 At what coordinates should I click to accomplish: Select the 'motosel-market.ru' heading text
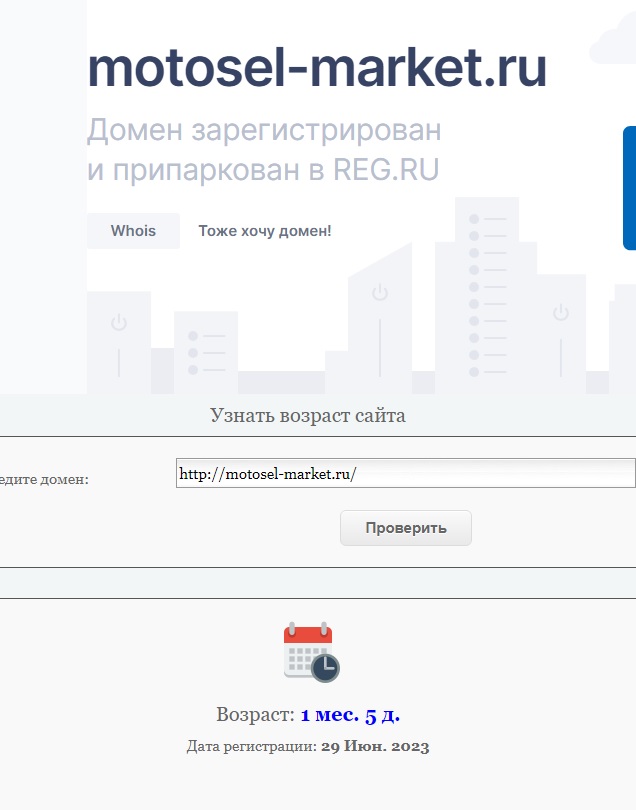[x=317, y=68]
